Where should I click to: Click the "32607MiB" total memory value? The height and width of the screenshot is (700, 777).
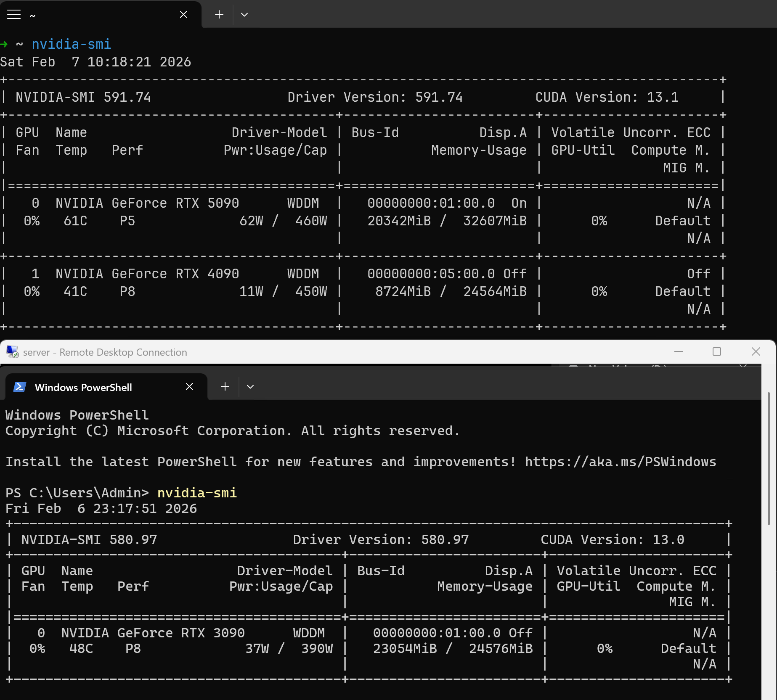[x=495, y=221]
